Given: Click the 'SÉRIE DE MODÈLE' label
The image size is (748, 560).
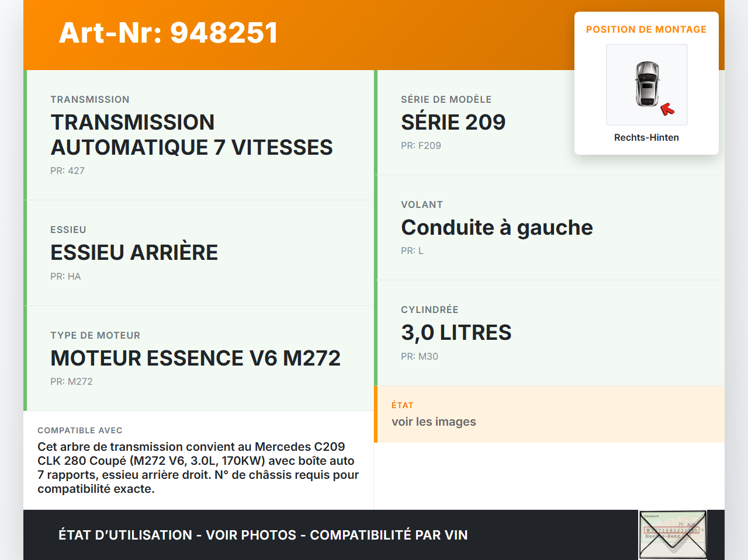Looking at the screenshot, I should (x=446, y=99).
